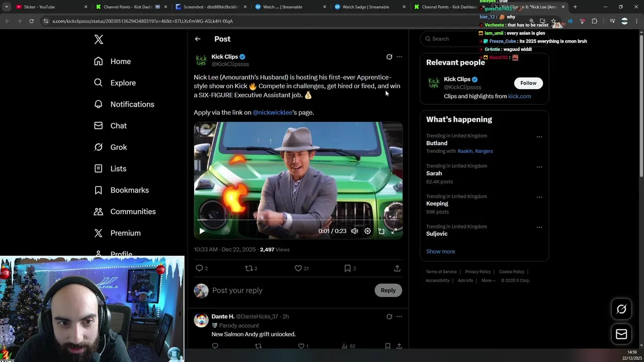Open Dante H. profile name
Image resolution: width=644 pixels, height=362 pixels.
223,317
